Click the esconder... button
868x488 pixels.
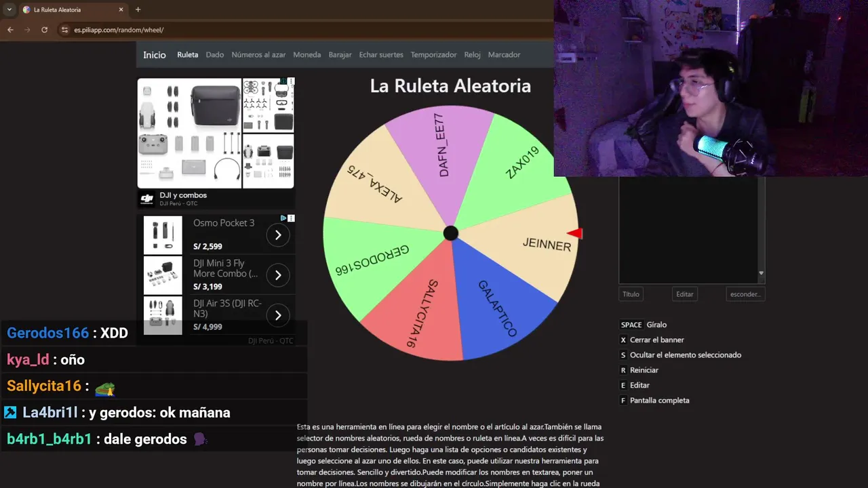tap(745, 294)
